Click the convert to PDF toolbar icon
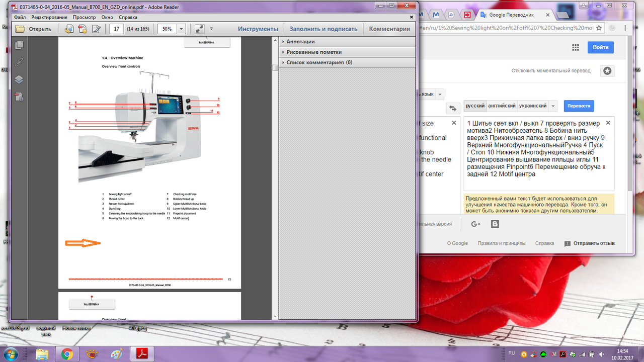 [x=69, y=29]
